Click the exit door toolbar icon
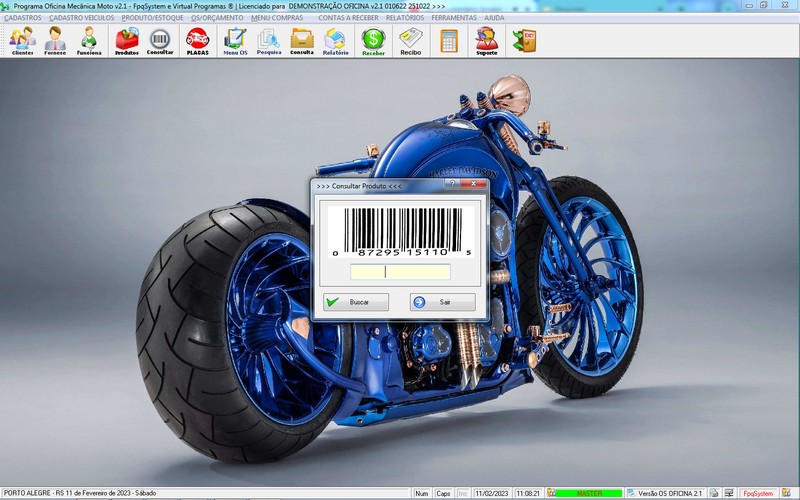Screen dimensions: 800x500 (524, 41)
